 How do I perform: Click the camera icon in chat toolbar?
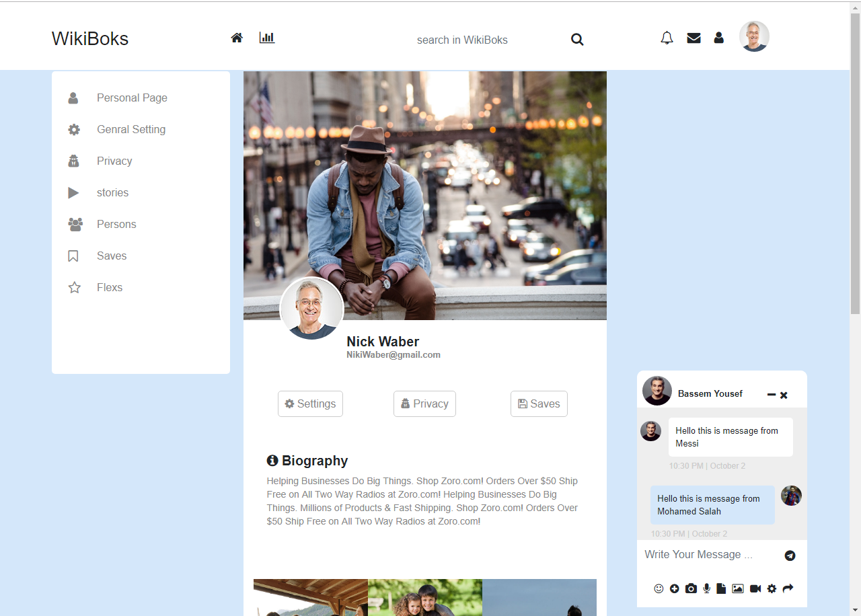[691, 588]
